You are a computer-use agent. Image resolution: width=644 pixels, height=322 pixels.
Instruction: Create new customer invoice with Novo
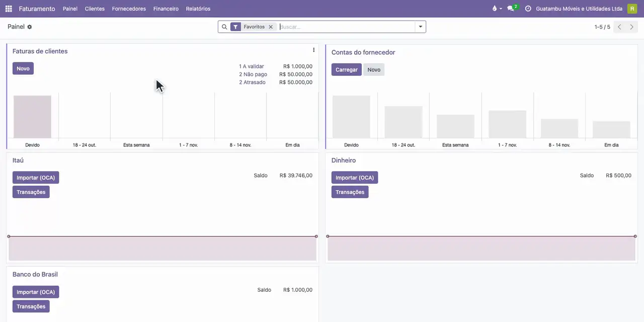23,68
